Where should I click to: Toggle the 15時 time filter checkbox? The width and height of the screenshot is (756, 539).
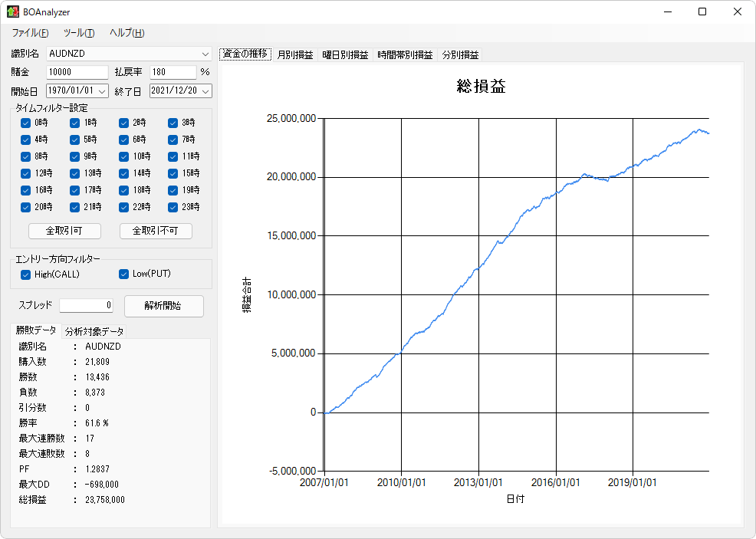click(173, 173)
